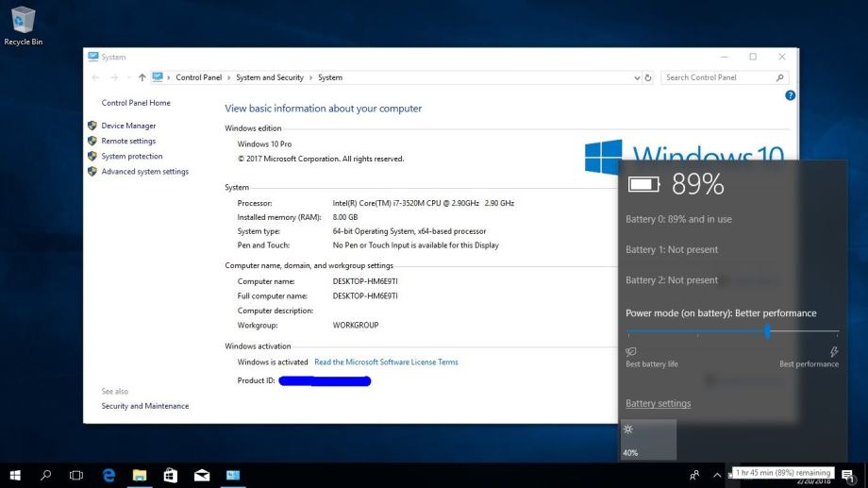Open the Recycle Bin desktop icon
Screen dimensions: 868x488
tap(24, 25)
